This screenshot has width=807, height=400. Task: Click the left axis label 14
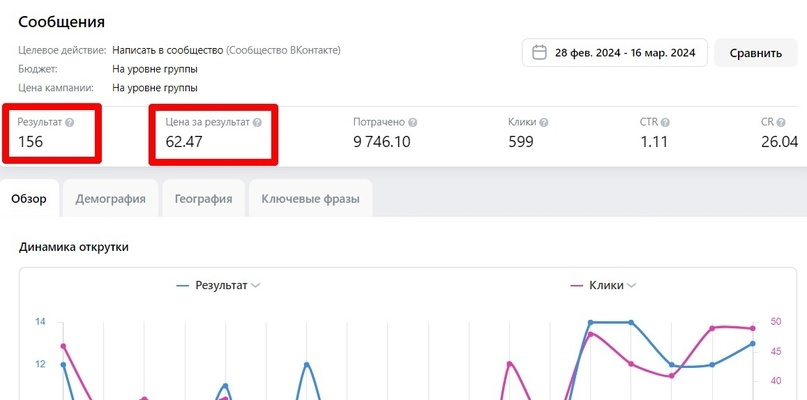40,322
